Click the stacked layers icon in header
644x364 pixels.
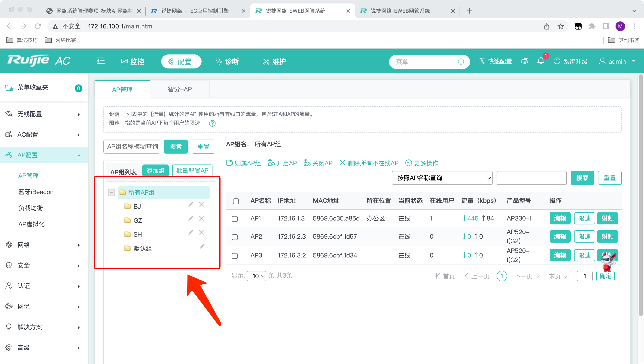[525, 61]
